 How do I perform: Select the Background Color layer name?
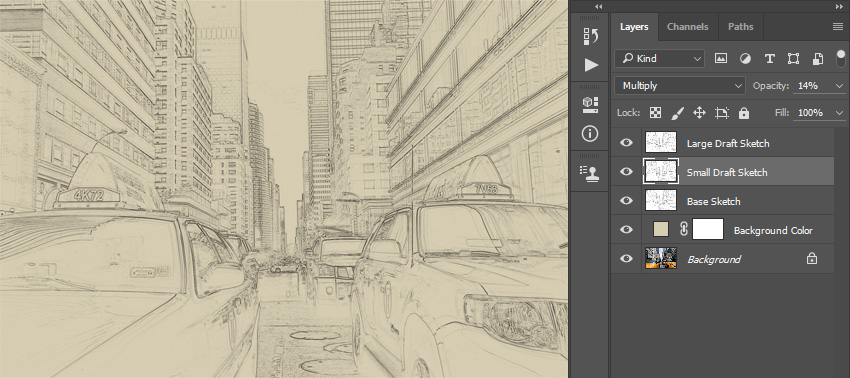click(x=773, y=230)
